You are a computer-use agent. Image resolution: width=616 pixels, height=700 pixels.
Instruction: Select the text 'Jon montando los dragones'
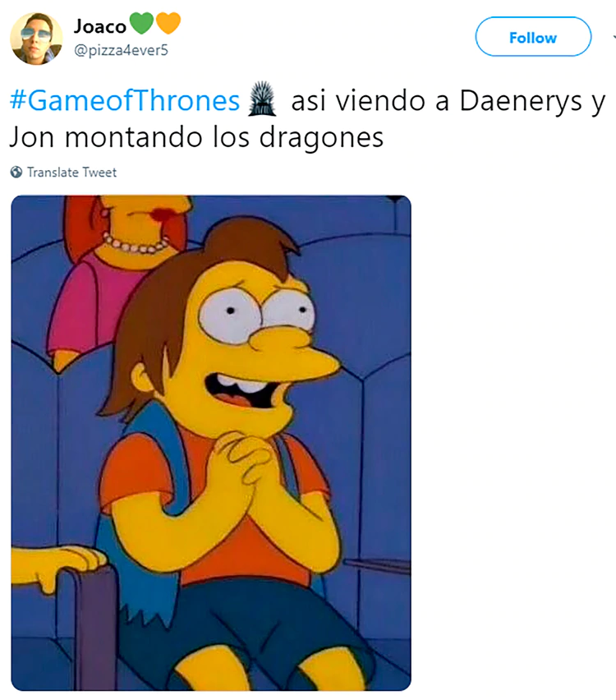click(x=196, y=137)
